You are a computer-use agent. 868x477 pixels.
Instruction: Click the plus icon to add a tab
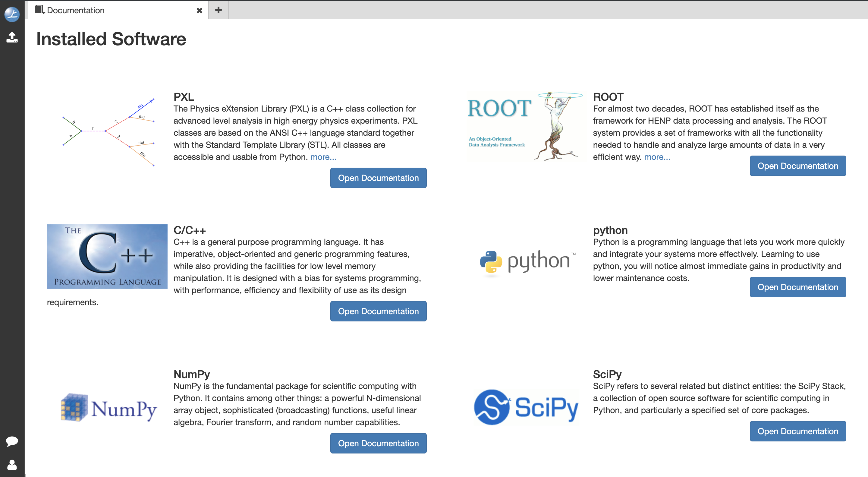pyautogui.click(x=218, y=10)
